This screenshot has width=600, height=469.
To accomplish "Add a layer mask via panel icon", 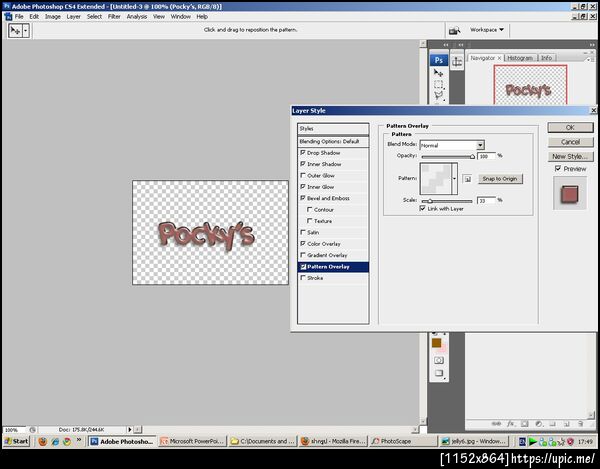I will coord(525,423).
